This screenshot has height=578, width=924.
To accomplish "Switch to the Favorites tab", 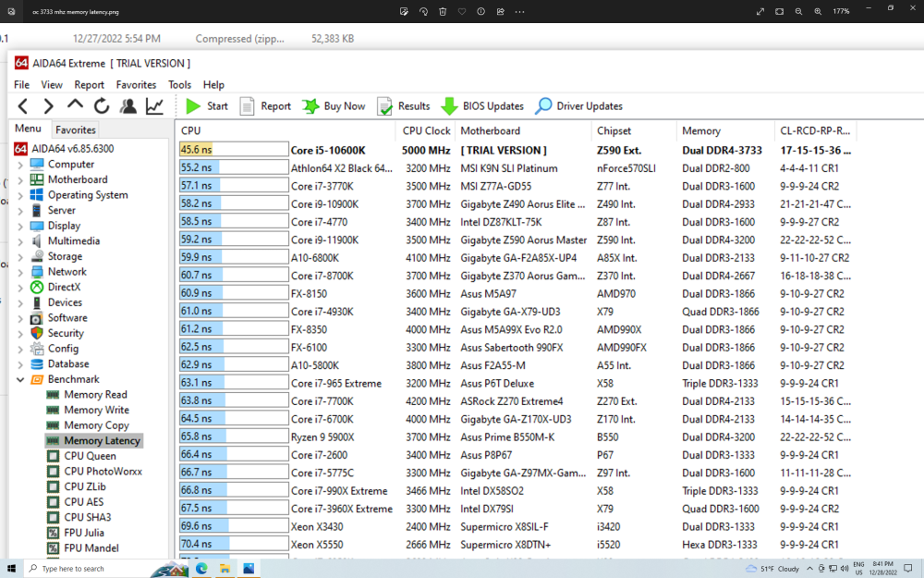I will [x=75, y=129].
